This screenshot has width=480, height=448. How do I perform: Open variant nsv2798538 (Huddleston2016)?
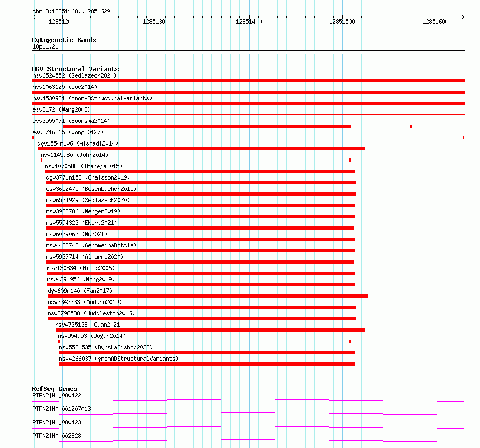coord(91,313)
